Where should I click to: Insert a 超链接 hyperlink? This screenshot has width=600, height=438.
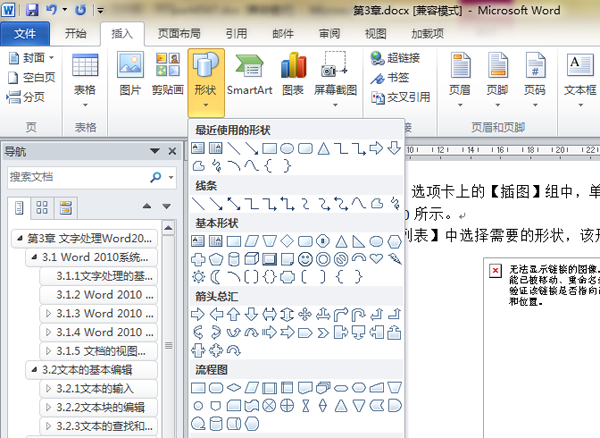(398, 59)
